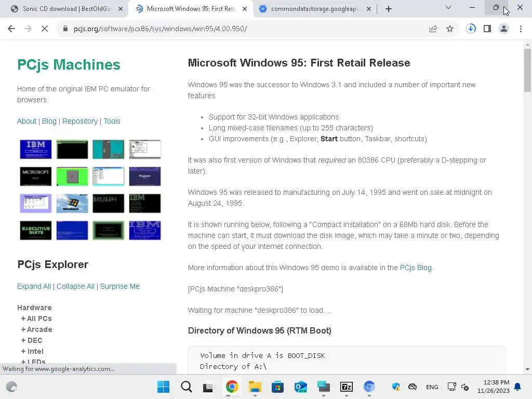Click the ENG language indicator

pyautogui.click(x=432, y=387)
